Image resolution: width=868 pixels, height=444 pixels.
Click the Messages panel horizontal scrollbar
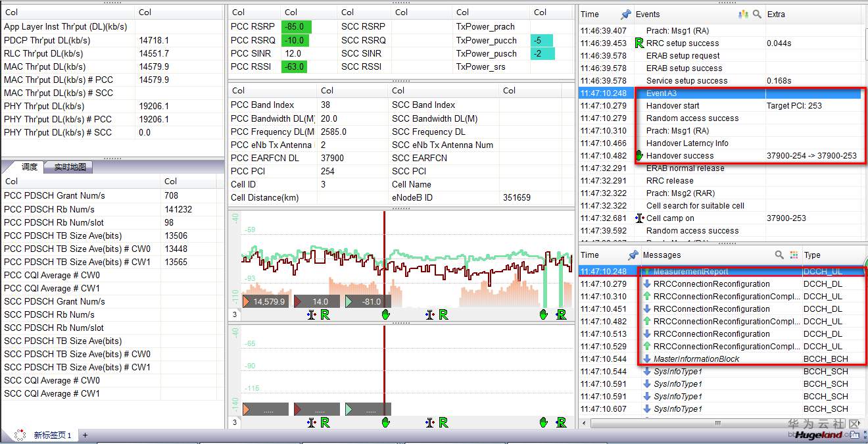coord(717,423)
